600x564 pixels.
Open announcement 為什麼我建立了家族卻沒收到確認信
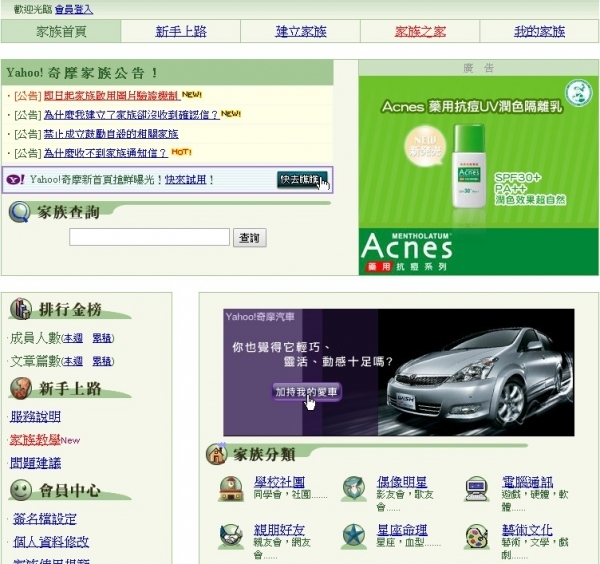(131, 114)
